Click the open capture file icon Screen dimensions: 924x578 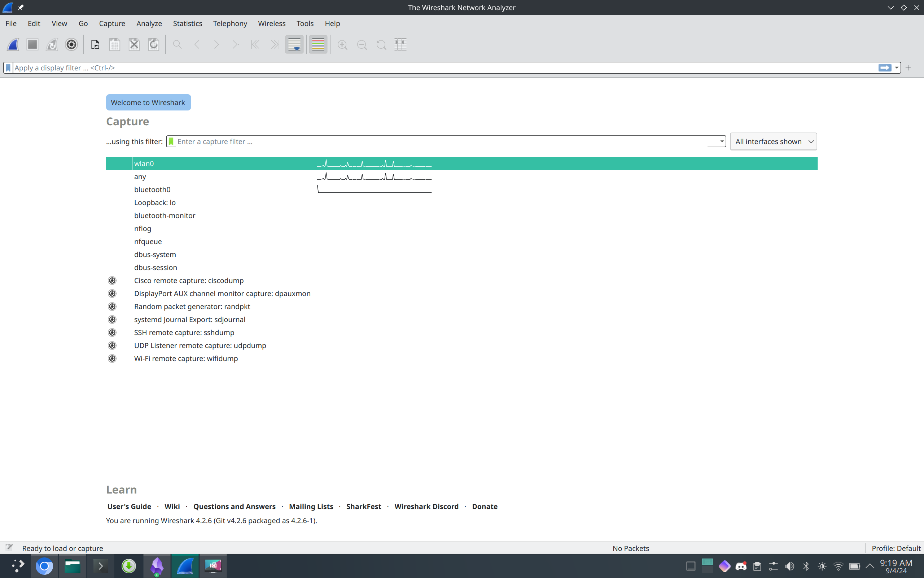coord(95,45)
